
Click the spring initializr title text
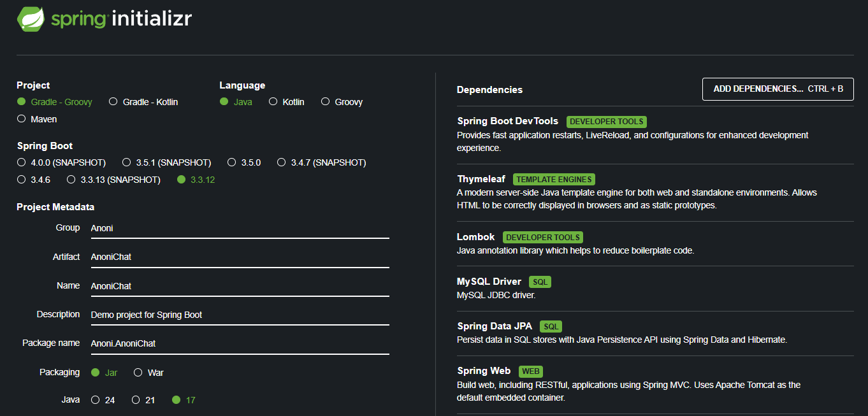pos(121,19)
